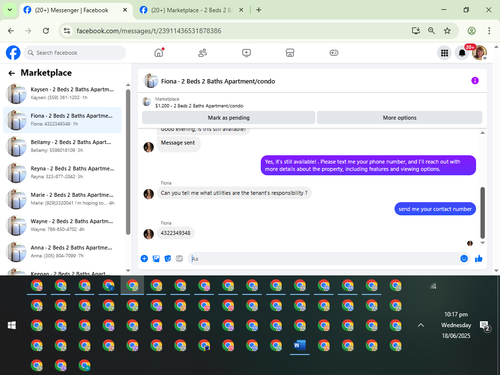Click the chat messages vertical scrollbar
The image size is (500, 375).
click(x=482, y=213)
